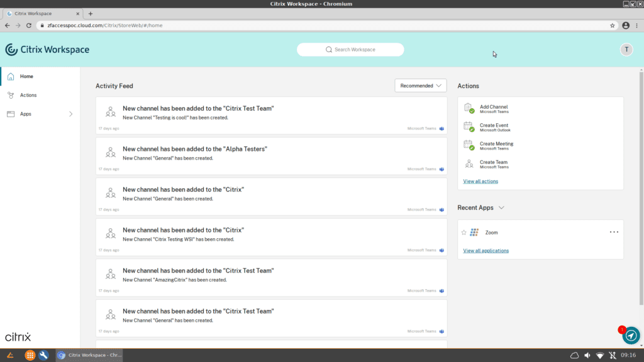644x362 pixels.
Task: Click the cloud tray icon
Action: (x=574, y=356)
